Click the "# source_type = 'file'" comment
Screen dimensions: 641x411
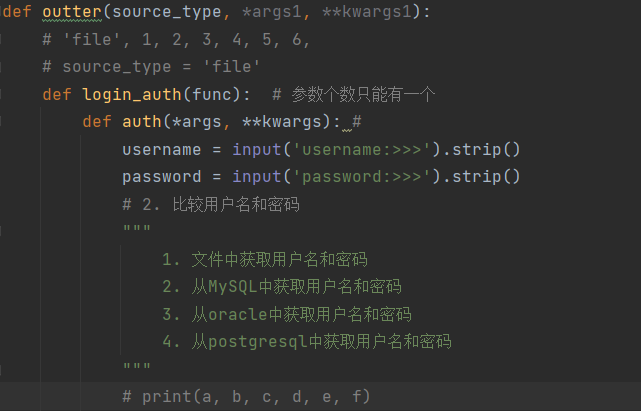[151, 67]
